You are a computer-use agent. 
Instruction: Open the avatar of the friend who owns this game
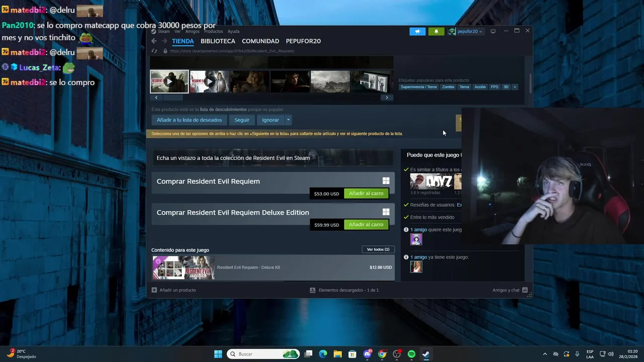416,267
